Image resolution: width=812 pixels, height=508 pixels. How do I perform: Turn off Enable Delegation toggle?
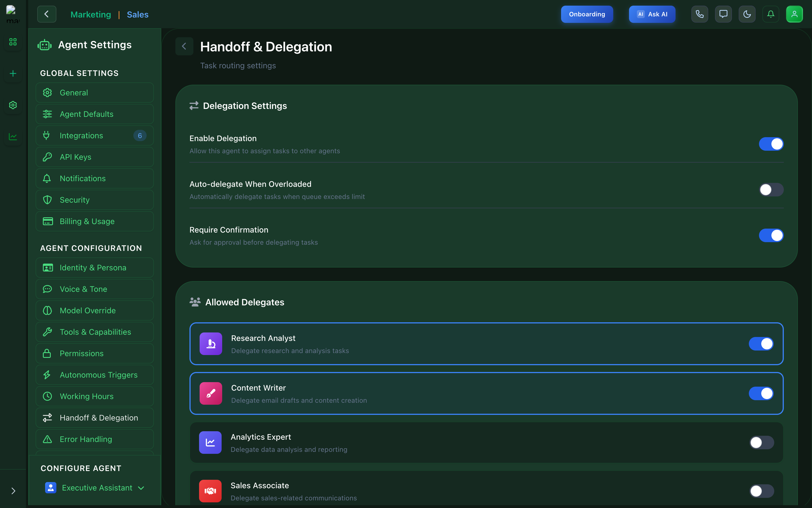click(x=771, y=144)
